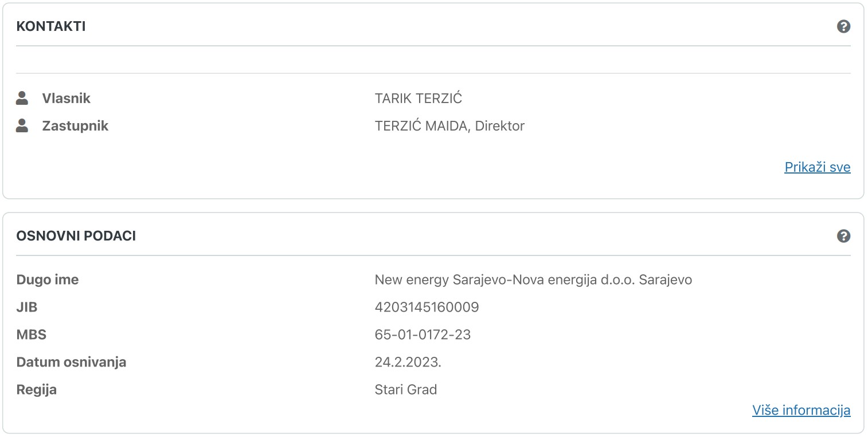Open the Prikaži sve link

(x=818, y=167)
